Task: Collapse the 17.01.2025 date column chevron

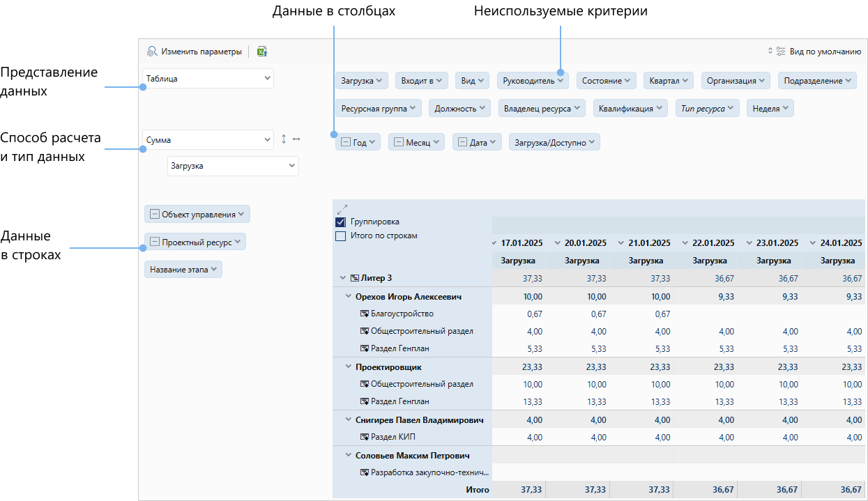Action: (494, 243)
